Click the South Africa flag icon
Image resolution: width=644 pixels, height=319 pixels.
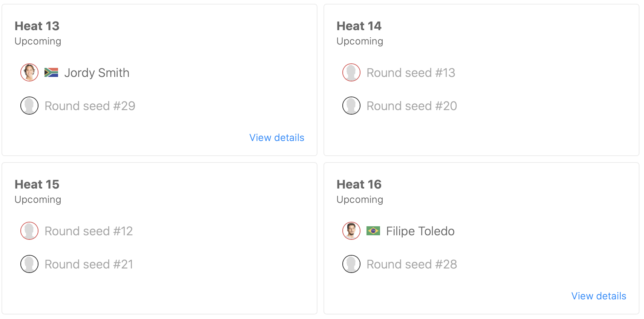click(x=51, y=72)
